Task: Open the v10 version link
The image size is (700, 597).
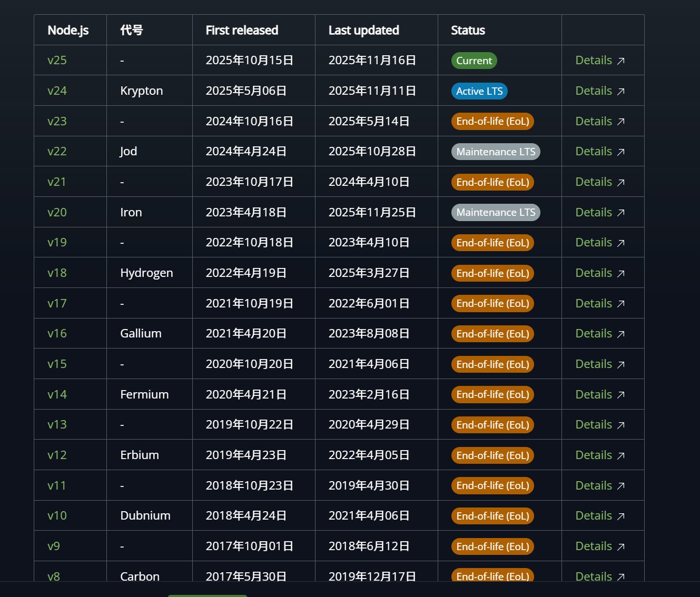Action: [x=57, y=515]
